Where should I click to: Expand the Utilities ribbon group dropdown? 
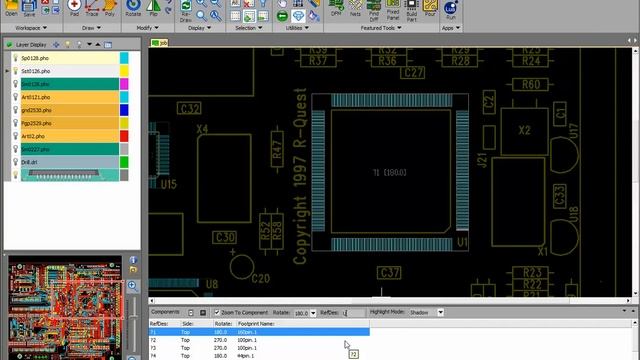(x=307, y=28)
